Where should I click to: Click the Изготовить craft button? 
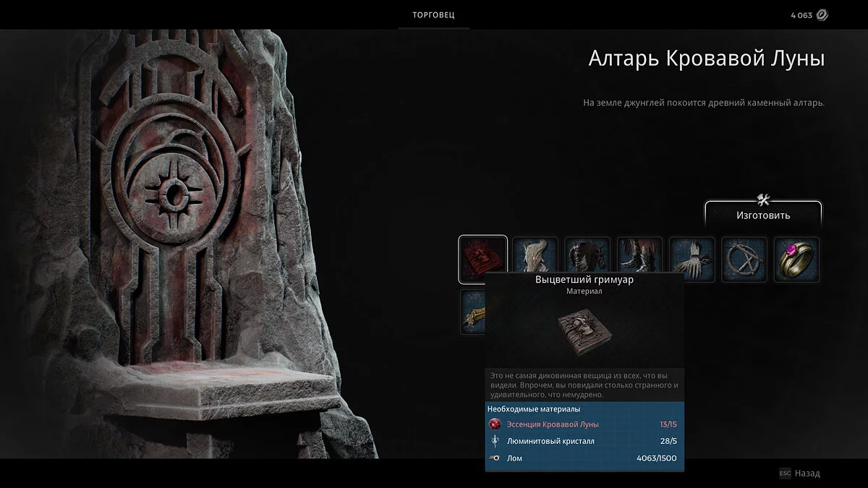(763, 215)
